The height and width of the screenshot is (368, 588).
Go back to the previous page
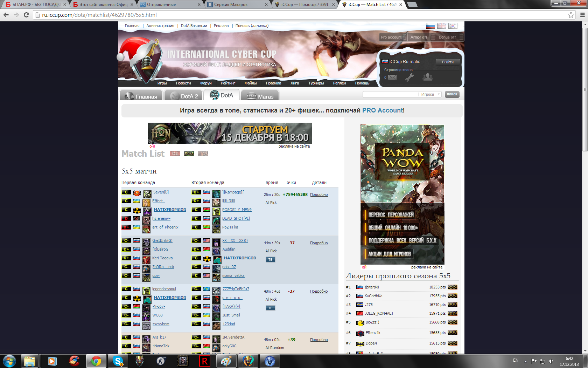6,15
